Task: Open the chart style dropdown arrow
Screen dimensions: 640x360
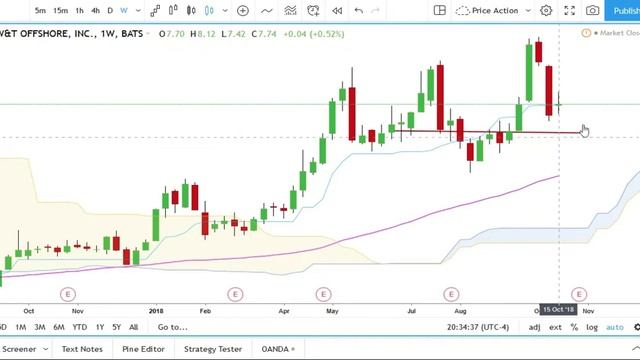Action: (x=225, y=11)
